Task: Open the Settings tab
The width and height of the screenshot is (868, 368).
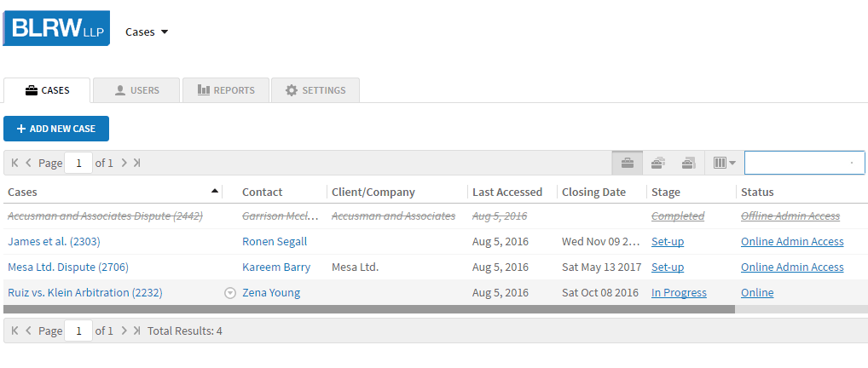Action: (x=315, y=90)
